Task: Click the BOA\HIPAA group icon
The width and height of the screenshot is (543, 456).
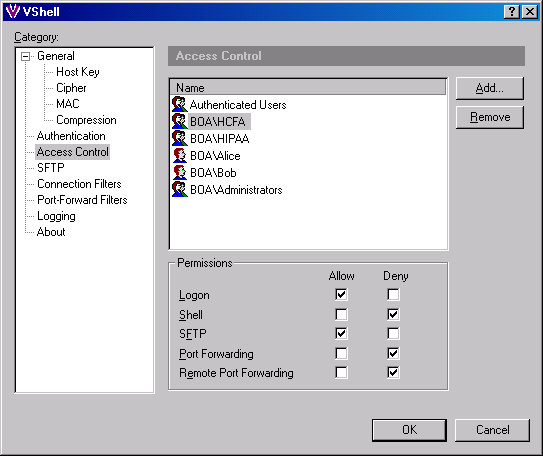Action: pyautogui.click(x=179, y=138)
